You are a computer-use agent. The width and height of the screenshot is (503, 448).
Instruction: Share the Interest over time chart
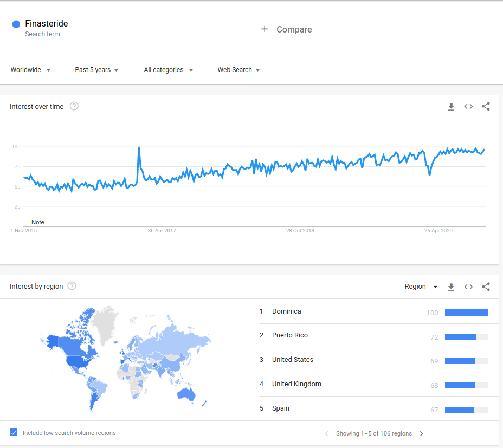tap(486, 107)
